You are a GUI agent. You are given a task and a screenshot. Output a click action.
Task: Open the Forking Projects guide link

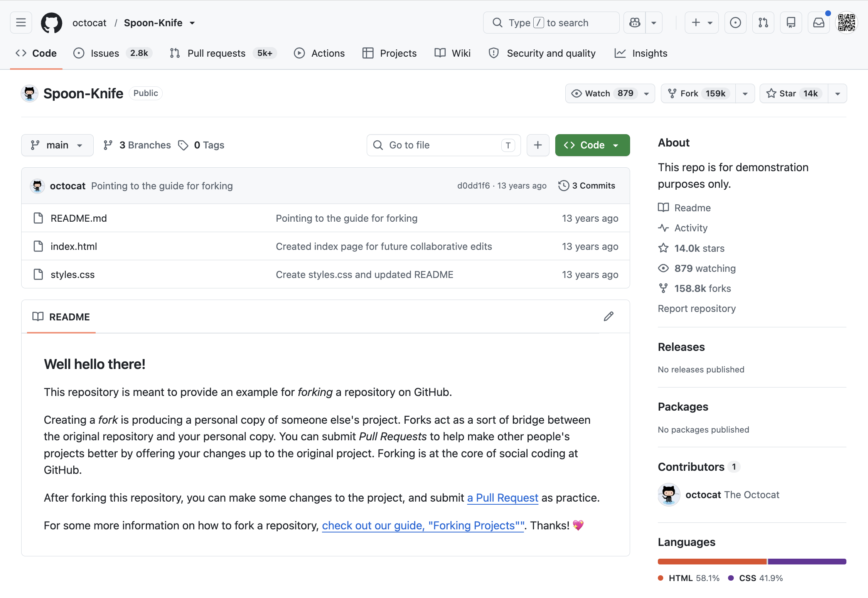(423, 526)
